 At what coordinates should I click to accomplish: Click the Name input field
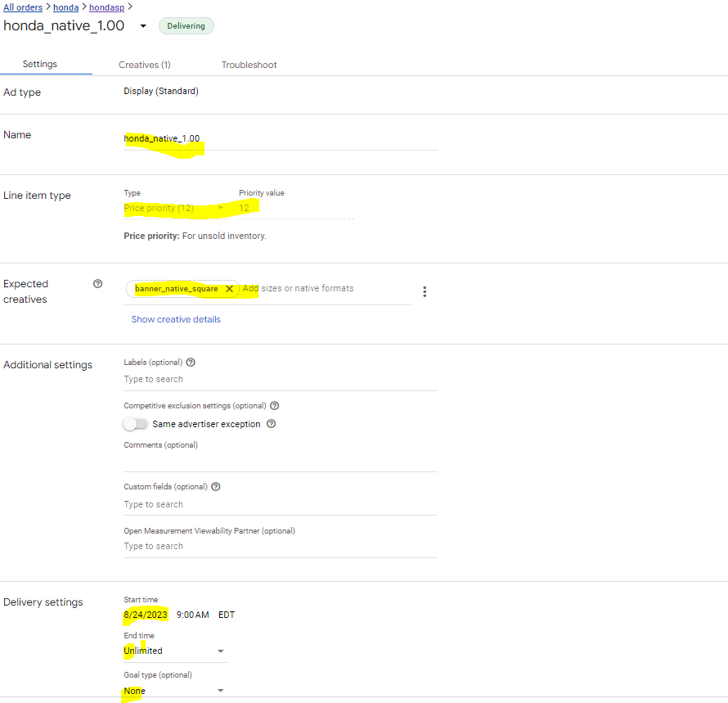pyautogui.click(x=280, y=139)
